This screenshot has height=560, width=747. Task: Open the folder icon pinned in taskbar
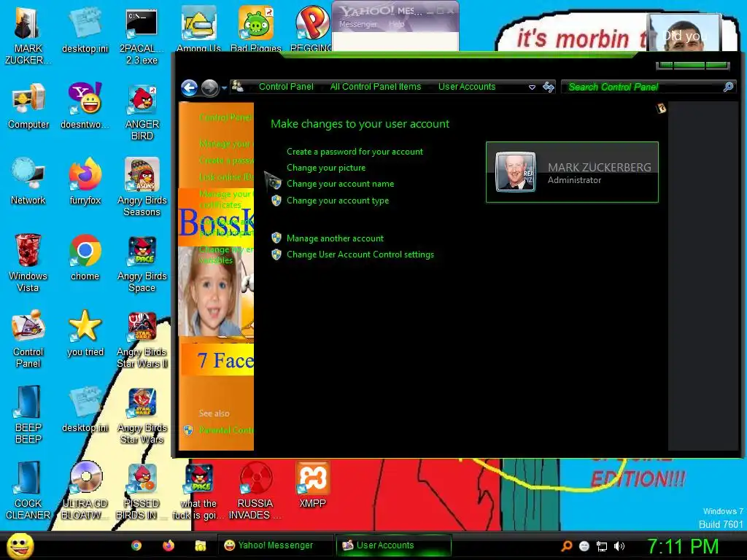coord(200,545)
